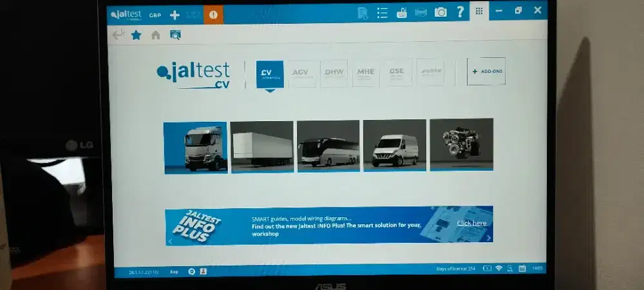Select the OSE module tab
The width and height of the screenshot is (644, 290).
[397, 72]
